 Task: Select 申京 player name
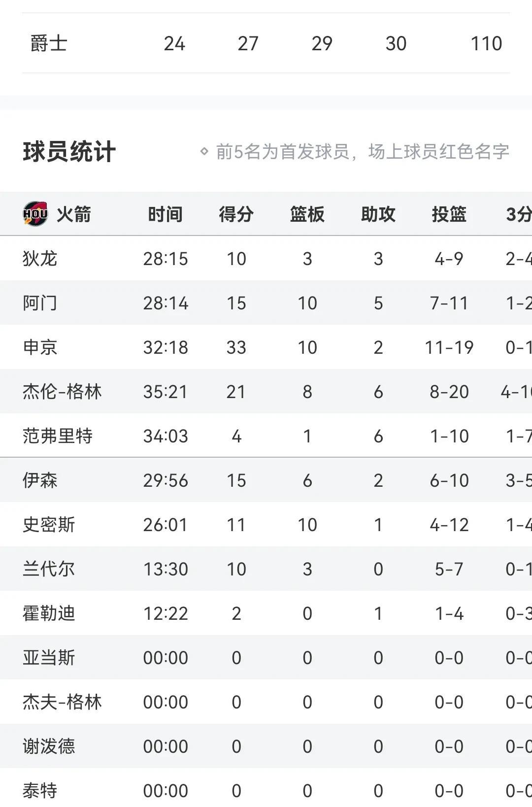40,347
